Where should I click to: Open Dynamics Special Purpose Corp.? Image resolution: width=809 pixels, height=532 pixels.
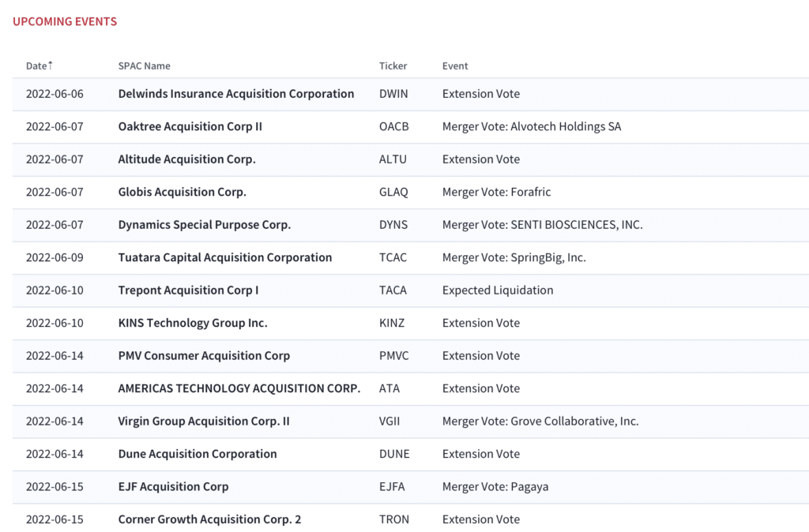coord(205,225)
